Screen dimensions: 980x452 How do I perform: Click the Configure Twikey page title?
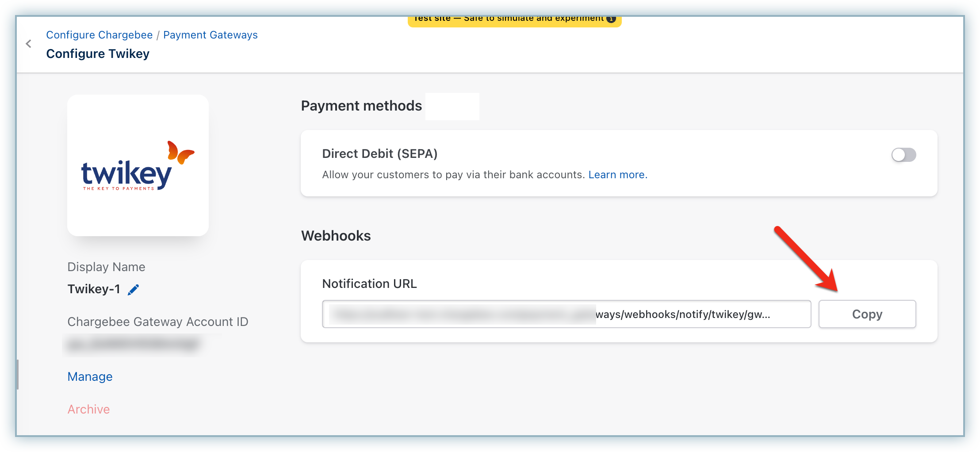pyautogui.click(x=98, y=54)
